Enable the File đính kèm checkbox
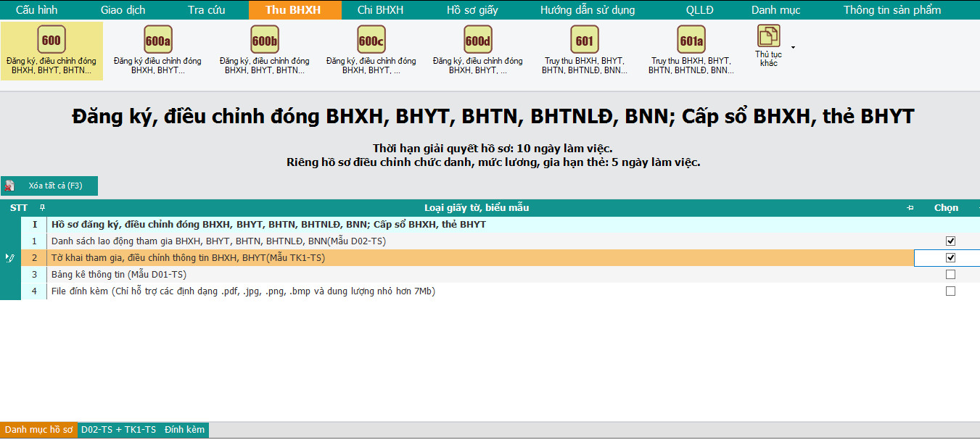 (950, 291)
